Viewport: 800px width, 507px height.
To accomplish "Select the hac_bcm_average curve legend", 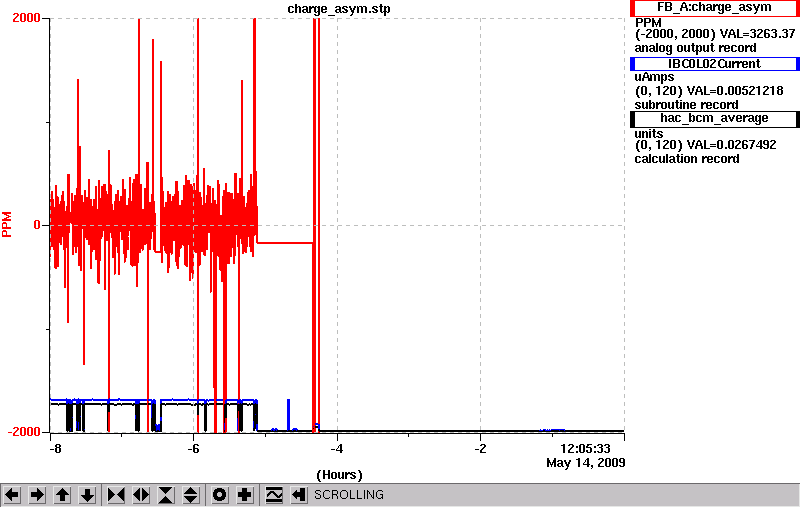I will pos(714,118).
